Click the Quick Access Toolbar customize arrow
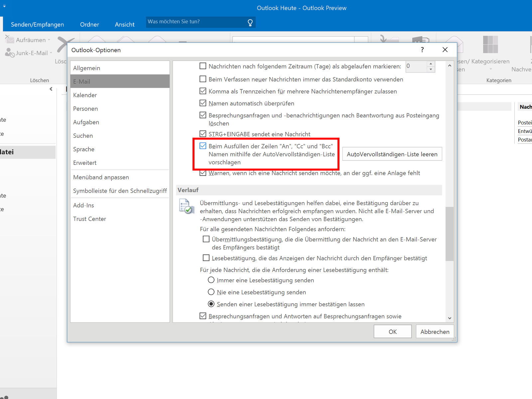532x399 pixels. pyautogui.click(x=4, y=6)
